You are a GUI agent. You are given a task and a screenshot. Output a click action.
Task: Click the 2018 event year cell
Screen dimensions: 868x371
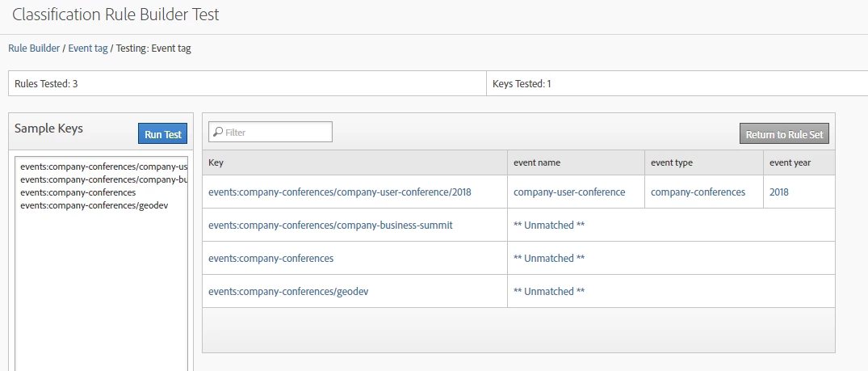[x=781, y=192]
